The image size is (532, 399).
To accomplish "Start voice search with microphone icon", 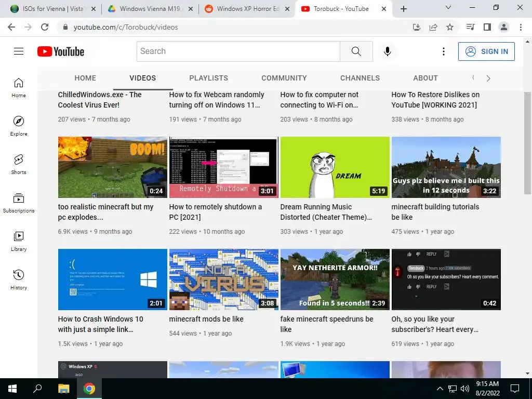I will 387,51.
